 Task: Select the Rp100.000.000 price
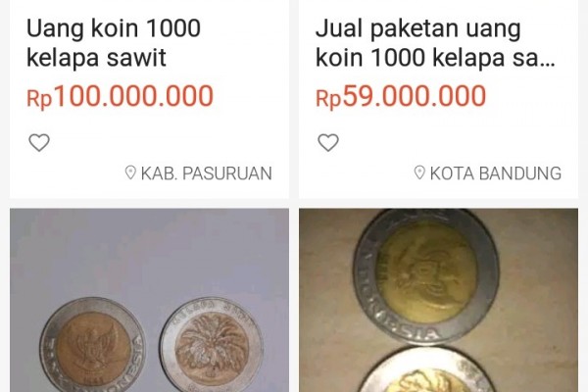120,96
